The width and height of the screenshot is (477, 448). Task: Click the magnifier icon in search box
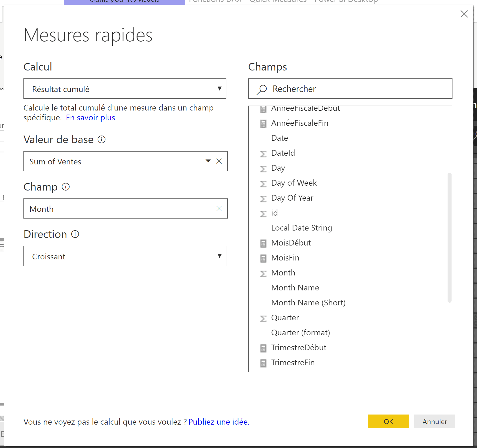pos(262,89)
